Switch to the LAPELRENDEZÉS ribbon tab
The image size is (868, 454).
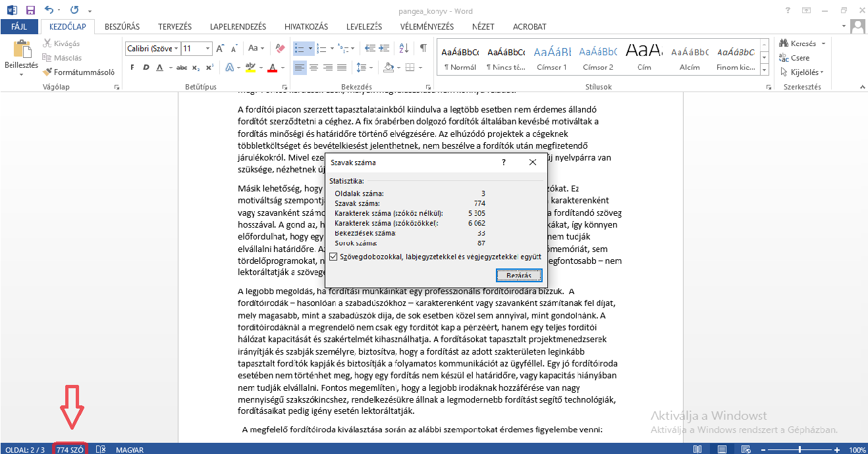238,27
